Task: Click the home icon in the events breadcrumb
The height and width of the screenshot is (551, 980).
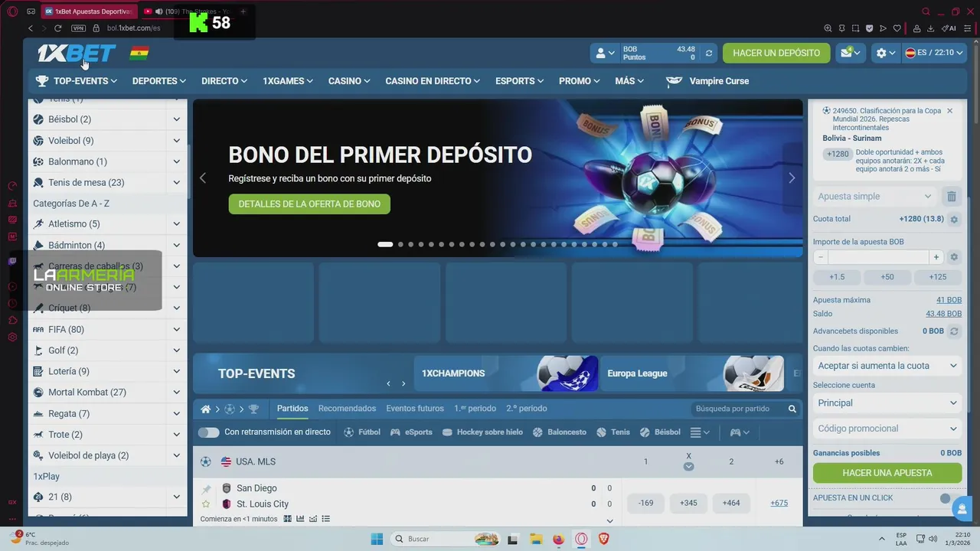Action: click(x=205, y=409)
